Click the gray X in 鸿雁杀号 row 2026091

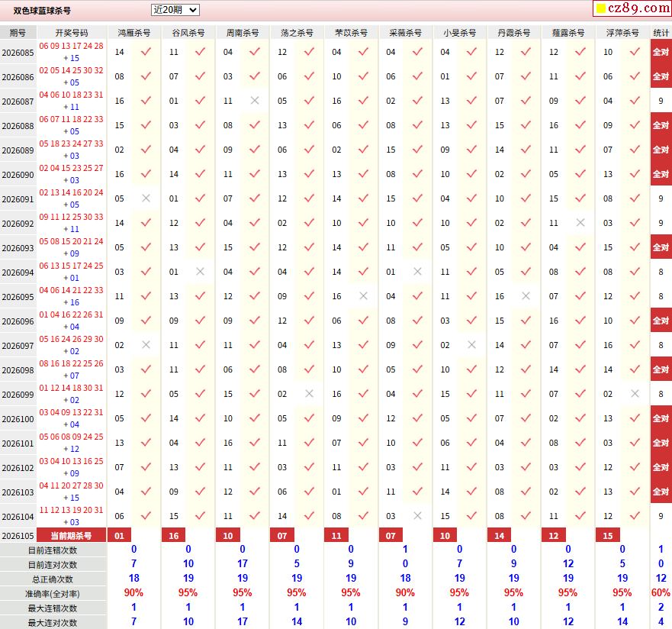tap(146, 198)
